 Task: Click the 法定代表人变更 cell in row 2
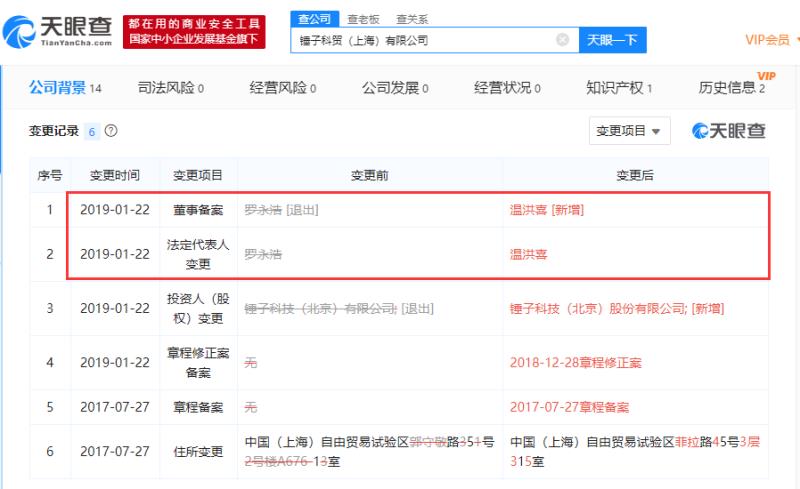198,254
